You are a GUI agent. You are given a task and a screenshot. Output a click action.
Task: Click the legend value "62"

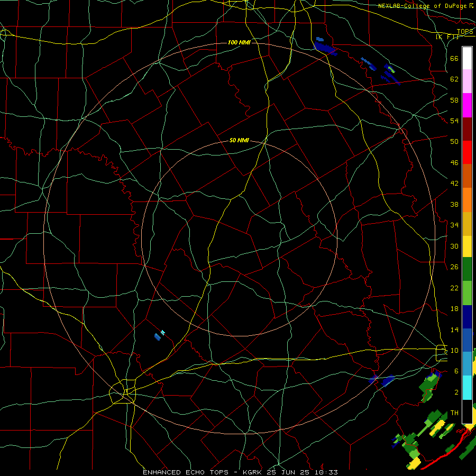click(x=454, y=79)
